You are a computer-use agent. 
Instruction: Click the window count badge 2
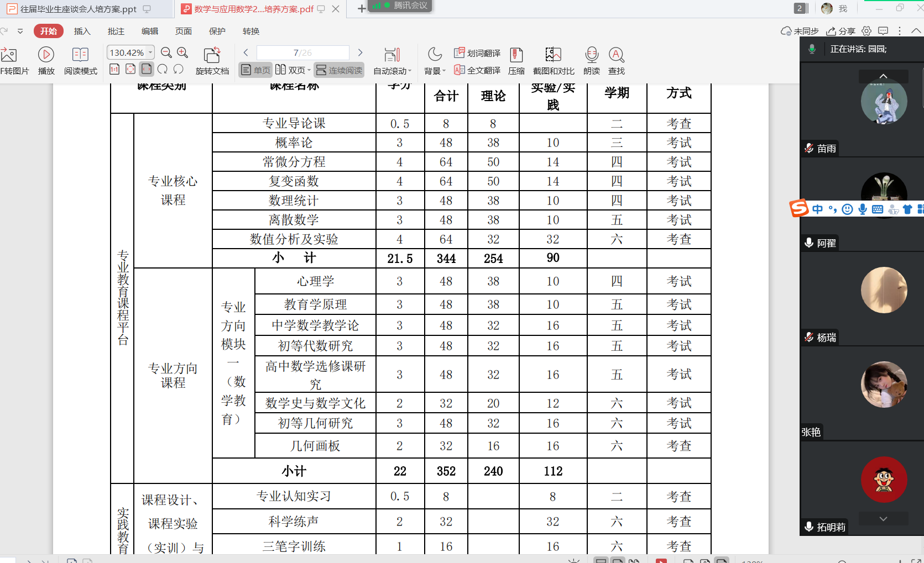pos(800,8)
